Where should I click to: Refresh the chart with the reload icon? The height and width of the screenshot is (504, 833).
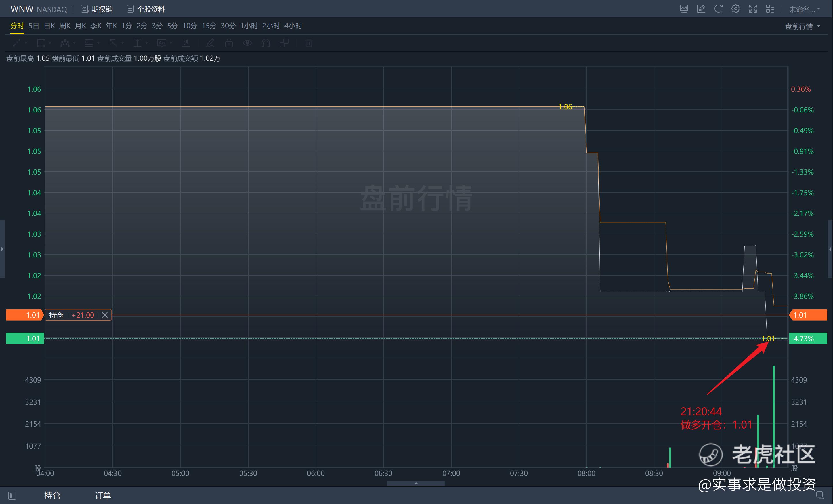pos(718,9)
